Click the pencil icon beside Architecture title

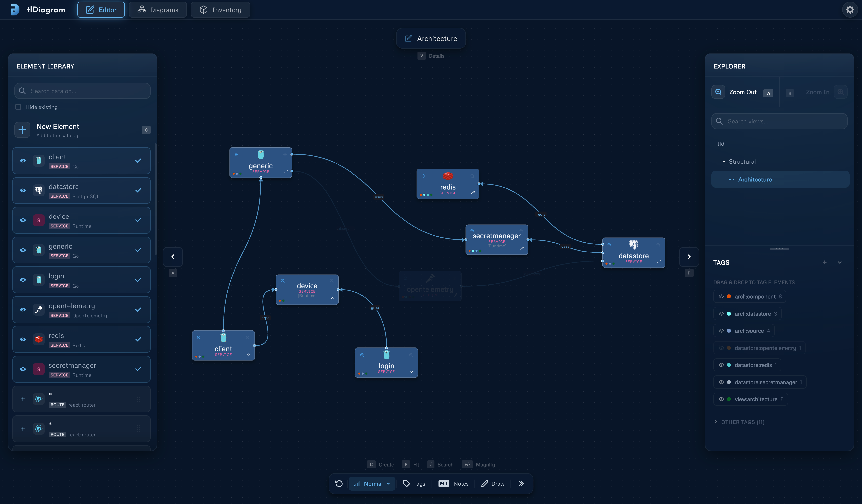408,38
